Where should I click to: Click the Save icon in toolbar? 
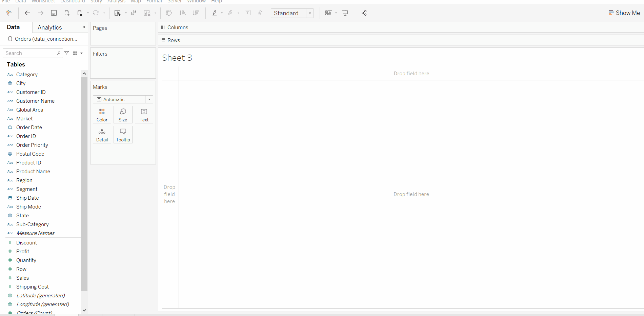coord(54,13)
